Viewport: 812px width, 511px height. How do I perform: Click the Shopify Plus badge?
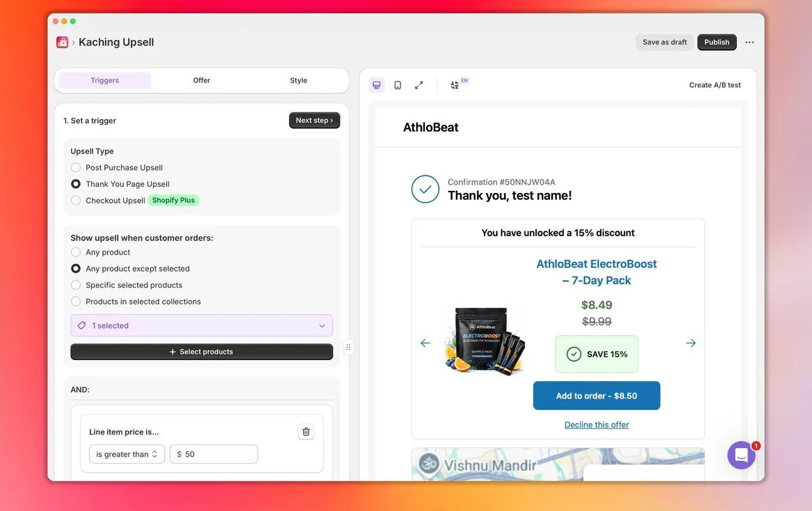pyautogui.click(x=174, y=200)
